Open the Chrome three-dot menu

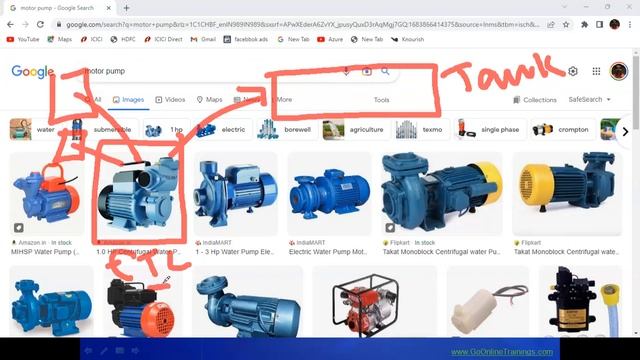(x=630, y=24)
